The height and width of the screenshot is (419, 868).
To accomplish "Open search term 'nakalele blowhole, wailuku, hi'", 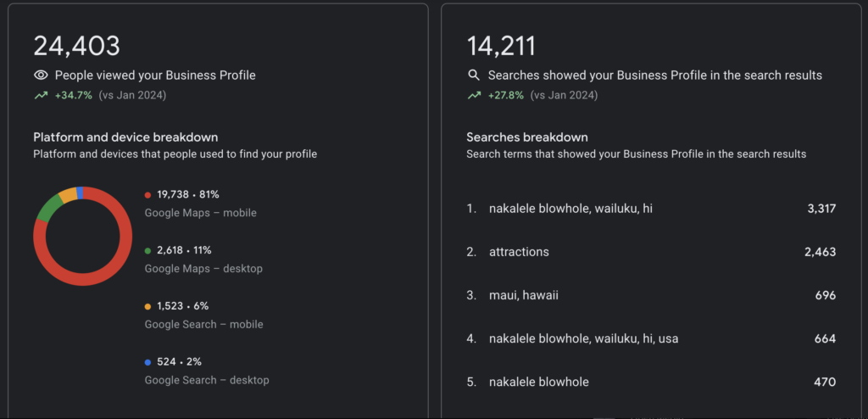I will pos(651,209).
